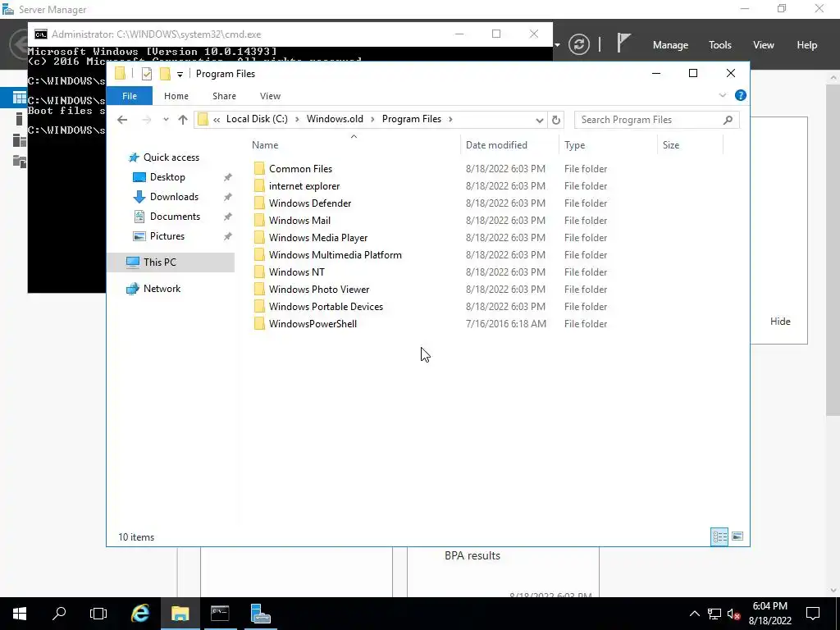Open Server Manager View menu
The image size is (840, 630).
point(763,45)
